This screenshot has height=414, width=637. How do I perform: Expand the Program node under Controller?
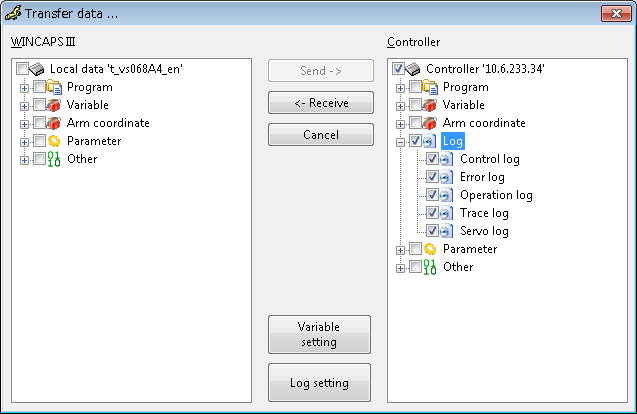tap(401, 87)
